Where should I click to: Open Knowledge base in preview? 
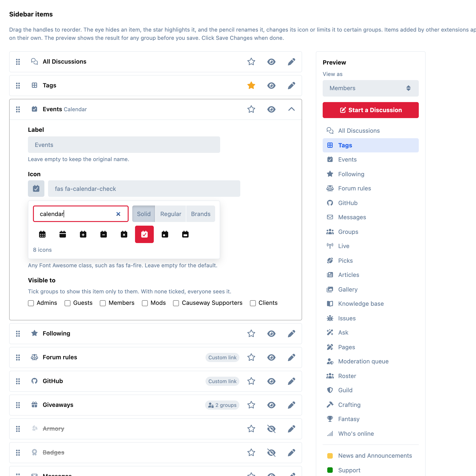pyautogui.click(x=371, y=304)
